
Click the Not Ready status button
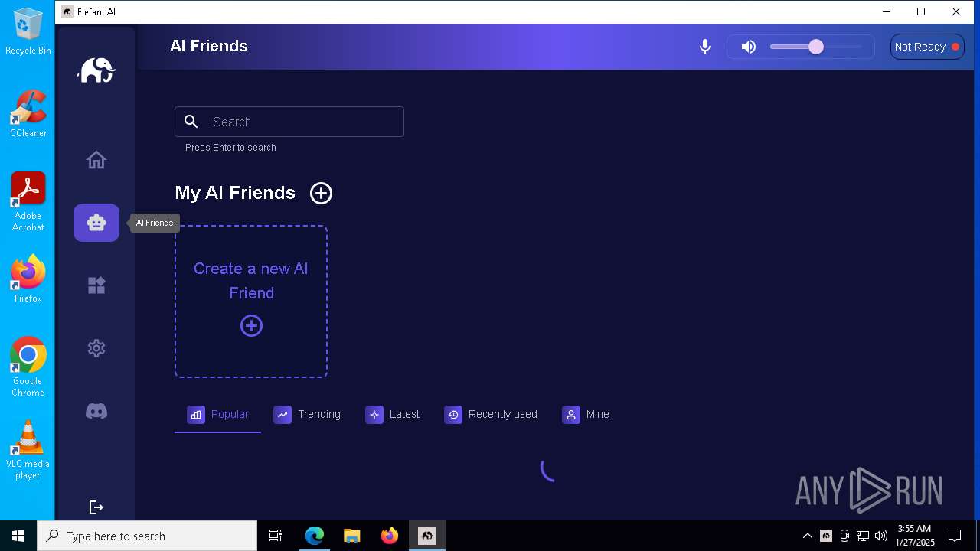tap(927, 47)
